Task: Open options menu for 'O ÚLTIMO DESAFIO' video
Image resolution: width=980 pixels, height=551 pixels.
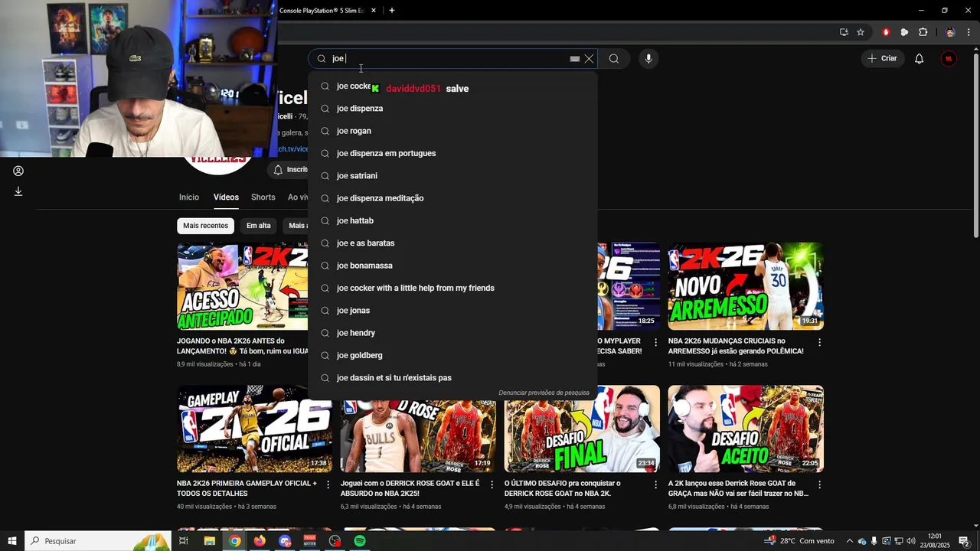Action: [655, 484]
